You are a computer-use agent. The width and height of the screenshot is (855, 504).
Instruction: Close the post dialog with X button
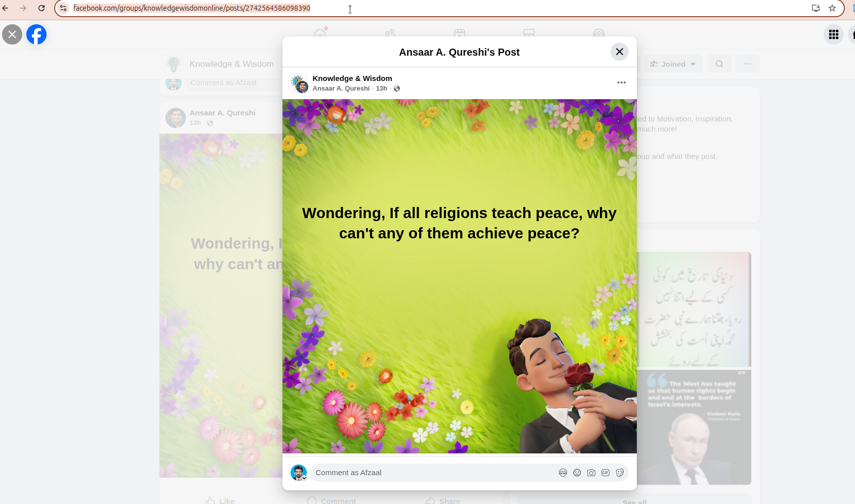click(619, 52)
